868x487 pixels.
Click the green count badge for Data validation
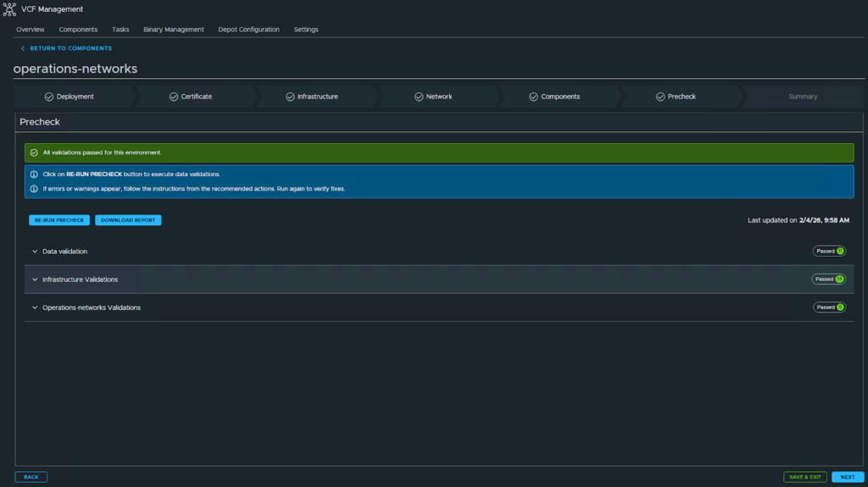tap(840, 252)
